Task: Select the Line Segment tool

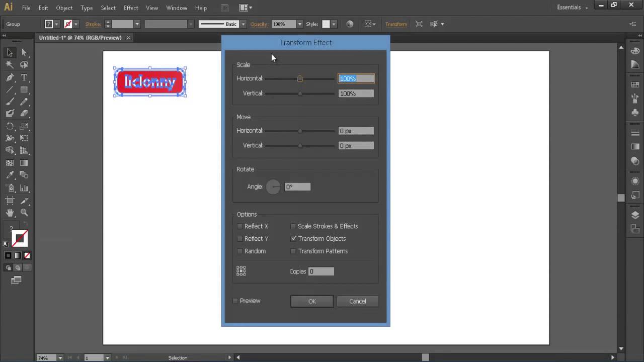Action: point(10,89)
